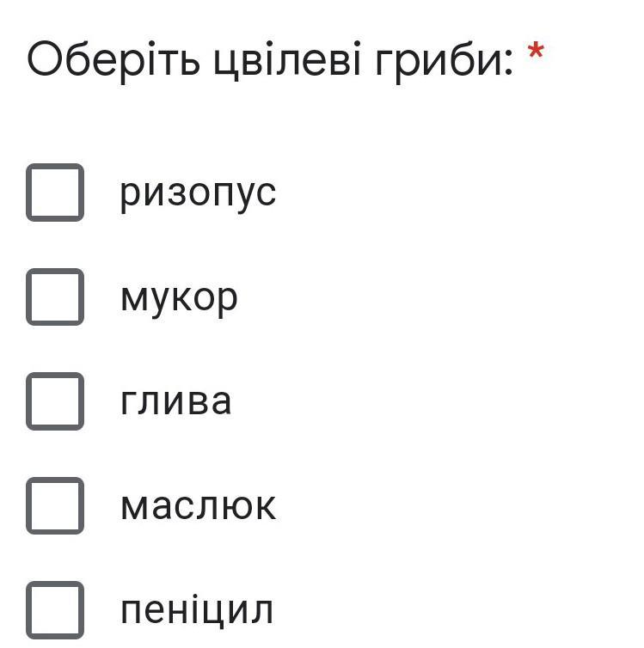This screenshot has height=648, width=644.
Task: Toggle the square box before маслюк
Action: pos(55,506)
